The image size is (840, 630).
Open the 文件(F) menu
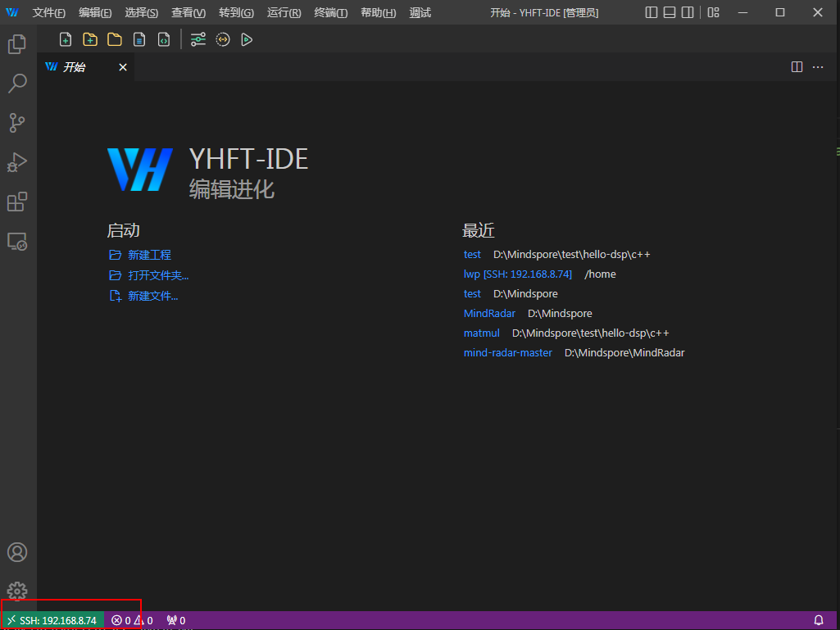[x=49, y=13]
